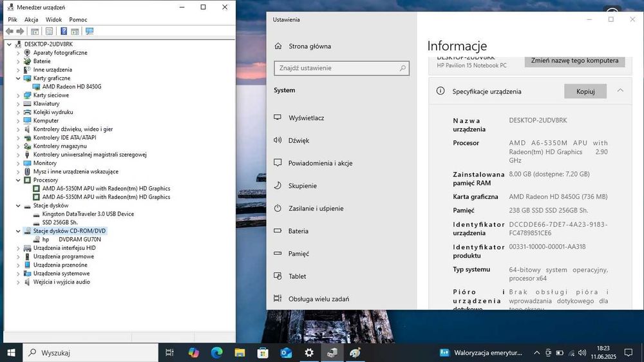Viewport: 644px width, 362px height.
Task: Click Device Manager icon on taskbar
Action: tap(332, 352)
